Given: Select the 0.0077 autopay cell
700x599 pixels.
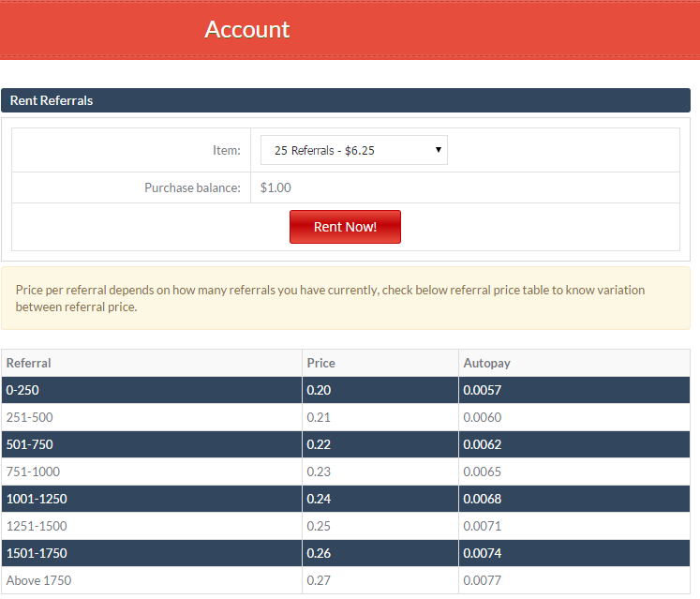Looking at the screenshot, I should 574,580.
